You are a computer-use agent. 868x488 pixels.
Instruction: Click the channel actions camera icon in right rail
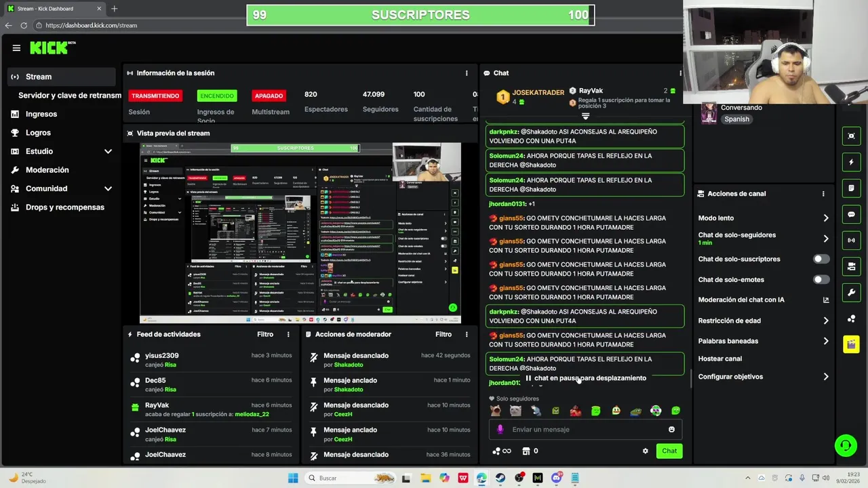click(x=851, y=266)
